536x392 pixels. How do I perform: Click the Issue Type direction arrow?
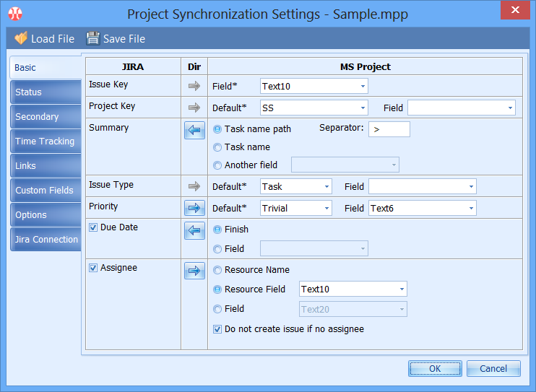[x=194, y=186]
